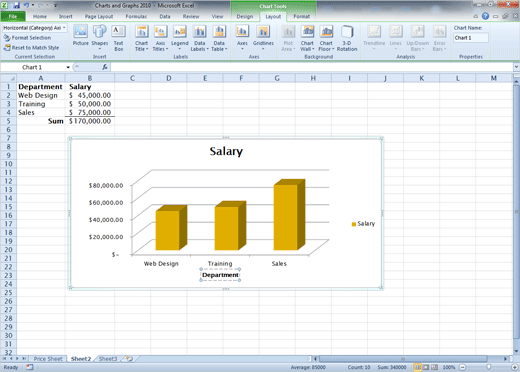Switch to the Design ribbon tab
The height and width of the screenshot is (372, 520).
245,16
